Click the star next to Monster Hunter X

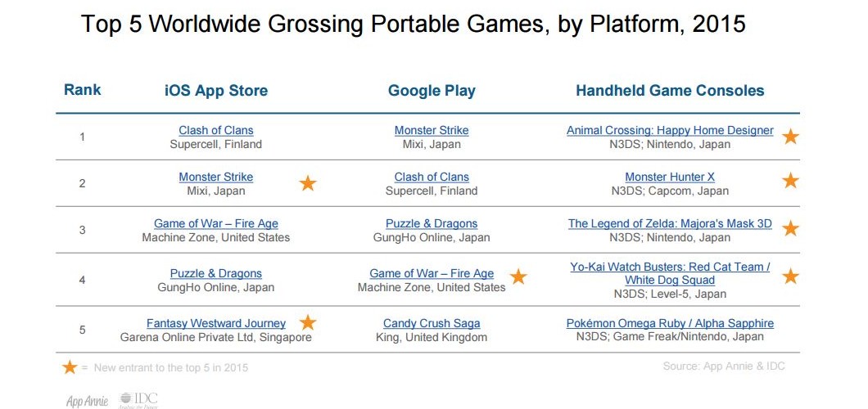point(790,180)
